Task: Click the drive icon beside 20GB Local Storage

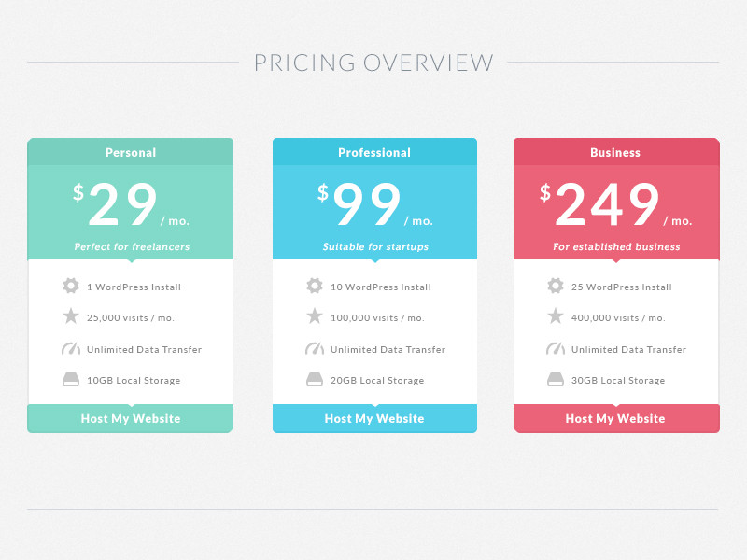Action: click(x=315, y=380)
